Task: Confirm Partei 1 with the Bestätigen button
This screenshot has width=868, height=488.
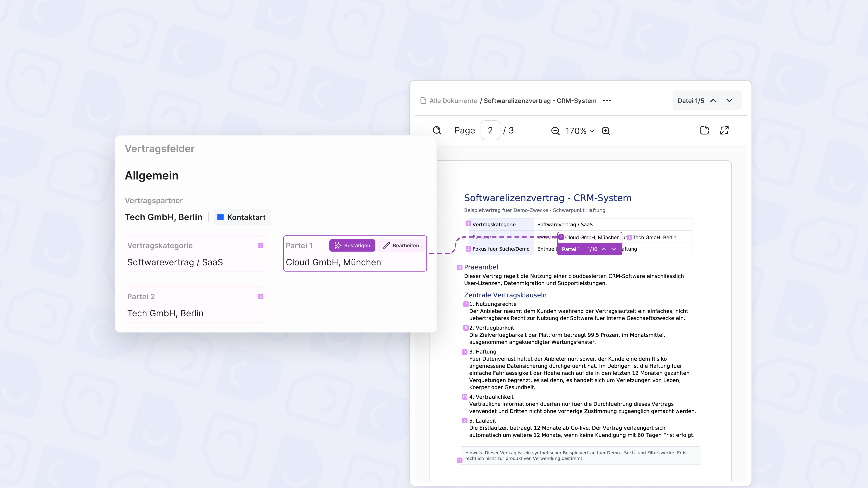Action: point(352,246)
